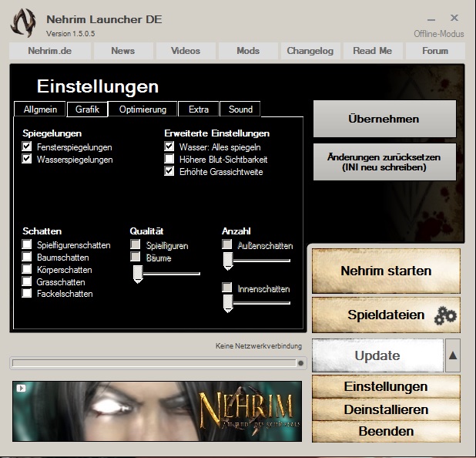Go to Mods in the top bar
Screen dimensions: 476x458
pyautogui.click(x=248, y=51)
